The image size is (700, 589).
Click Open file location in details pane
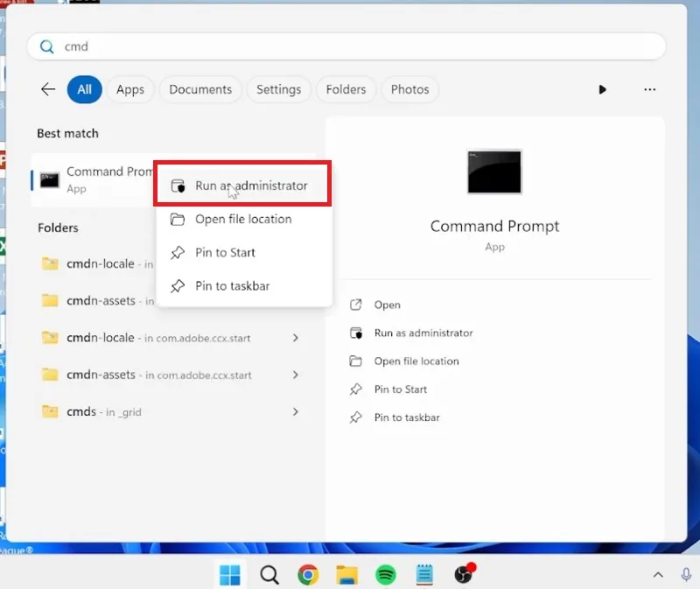point(416,361)
